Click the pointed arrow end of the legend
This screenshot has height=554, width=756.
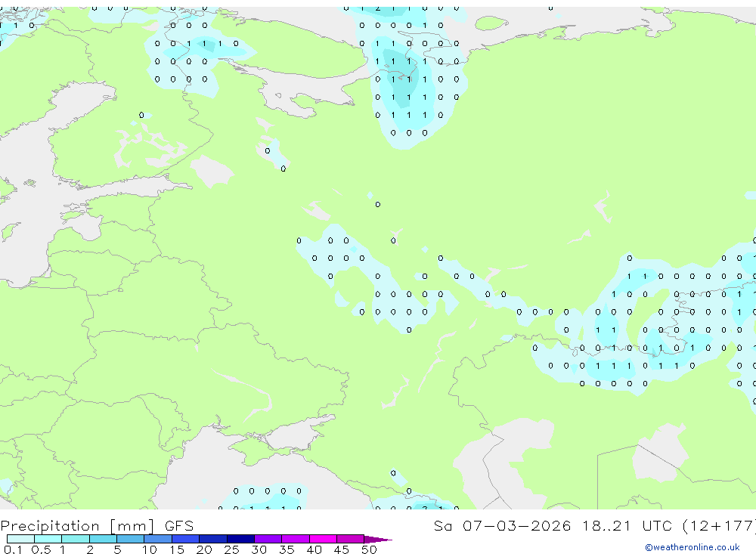click(x=378, y=540)
